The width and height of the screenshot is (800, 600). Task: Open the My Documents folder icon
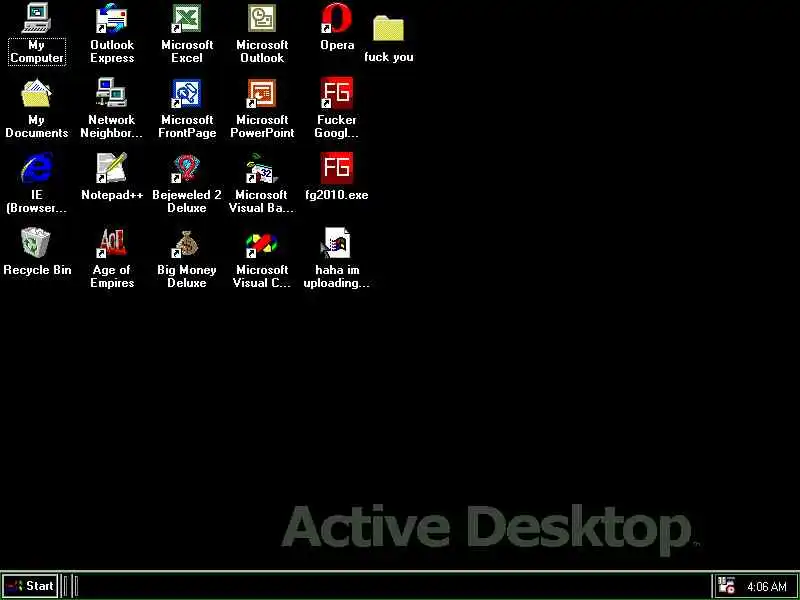[x=36, y=93]
